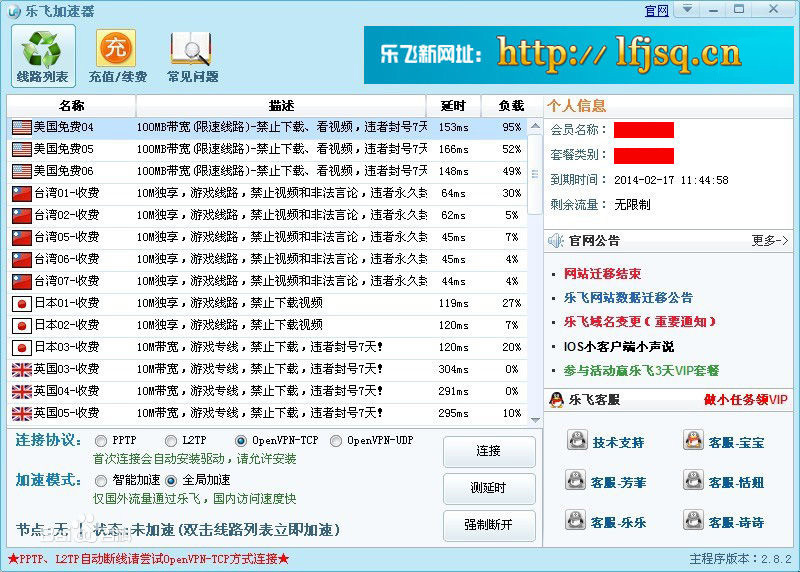
Task: Contact 技术支持 via its name link
Action: pyautogui.click(x=618, y=442)
